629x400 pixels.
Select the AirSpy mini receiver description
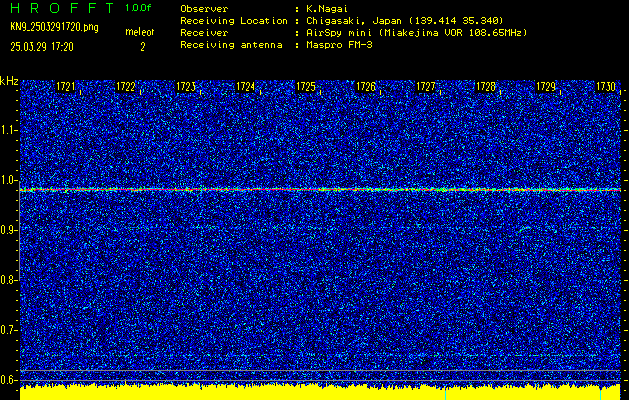click(x=417, y=32)
